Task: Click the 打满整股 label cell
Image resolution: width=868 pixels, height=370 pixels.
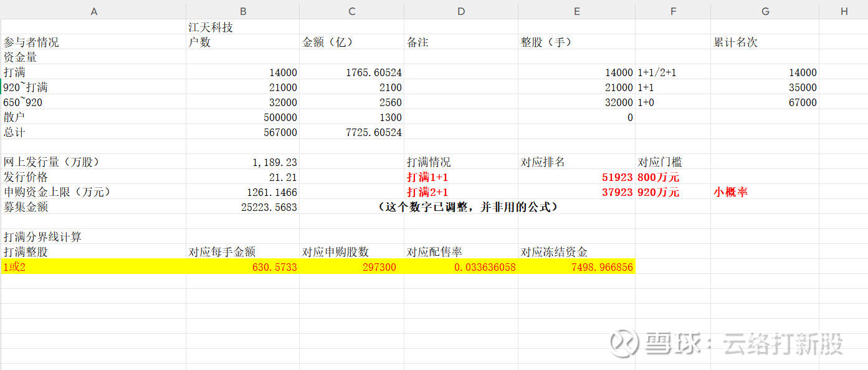Action: point(93,251)
